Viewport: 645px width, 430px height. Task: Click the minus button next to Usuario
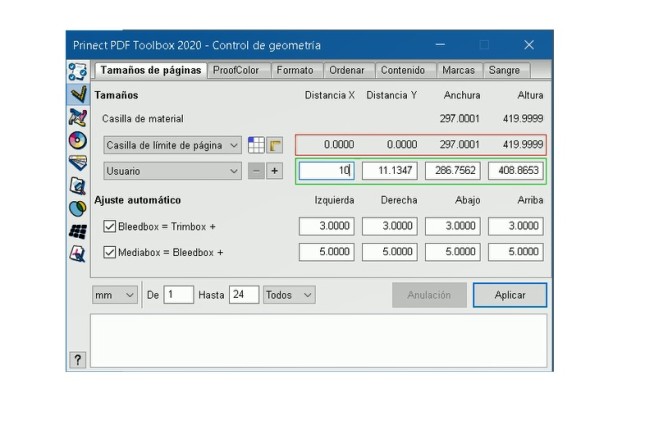(256, 171)
